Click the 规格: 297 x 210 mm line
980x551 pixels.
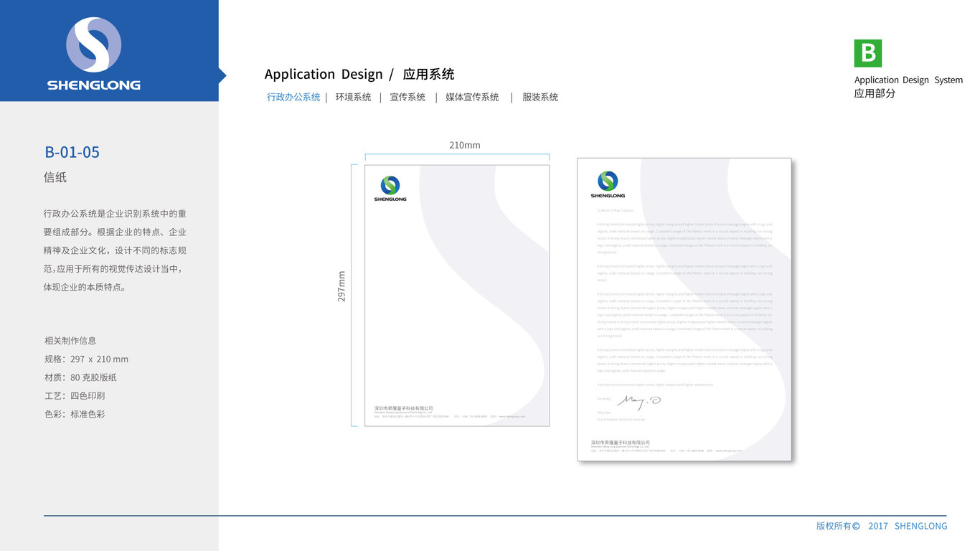86,359
